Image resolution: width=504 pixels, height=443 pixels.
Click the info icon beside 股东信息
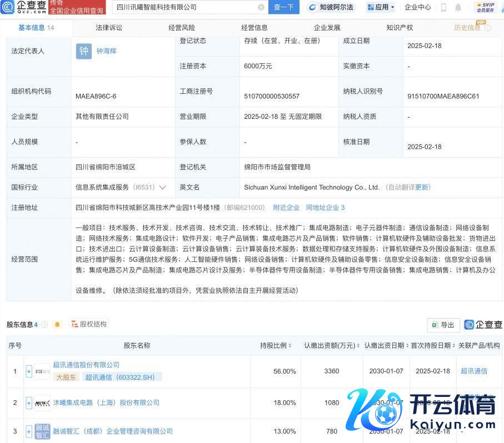(x=44, y=325)
